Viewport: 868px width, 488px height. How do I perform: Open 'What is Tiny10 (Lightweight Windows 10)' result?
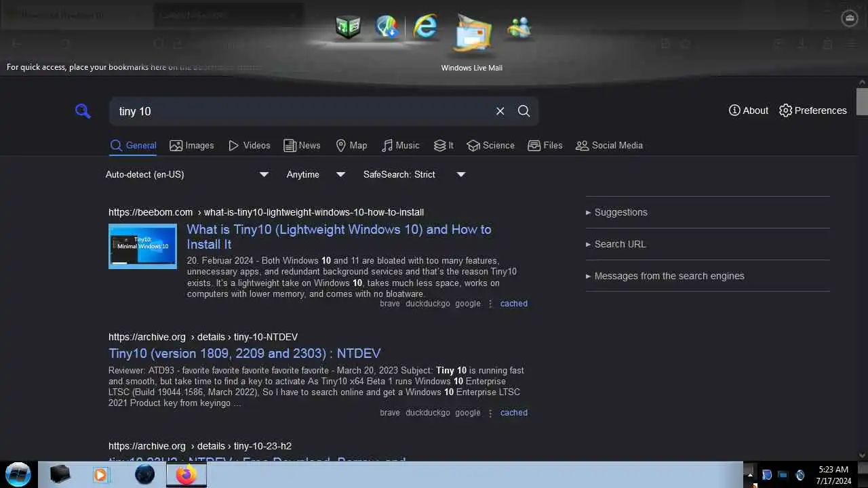339,237
